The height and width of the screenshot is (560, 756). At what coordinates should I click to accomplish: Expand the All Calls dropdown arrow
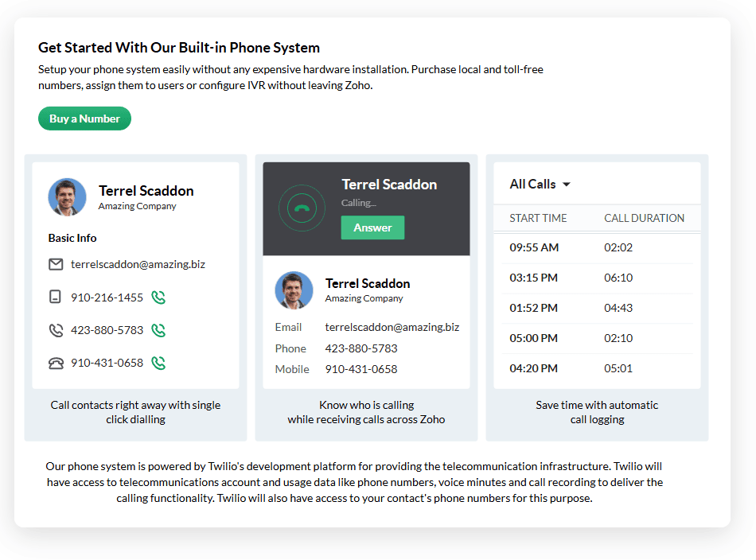(567, 185)
